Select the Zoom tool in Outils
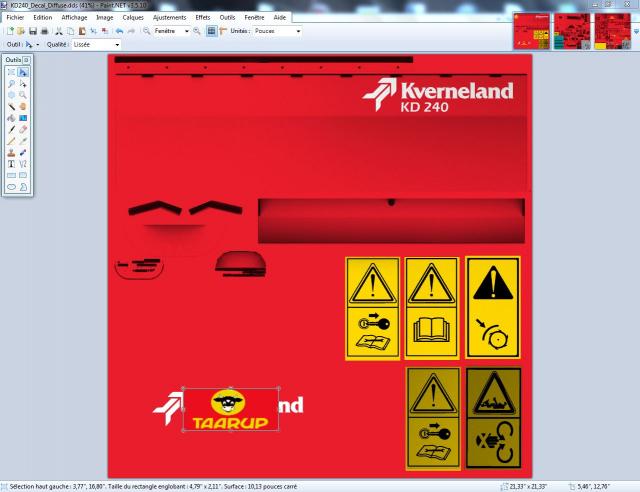Viewport: 640px width, 492px height. (x=23, y=95)
